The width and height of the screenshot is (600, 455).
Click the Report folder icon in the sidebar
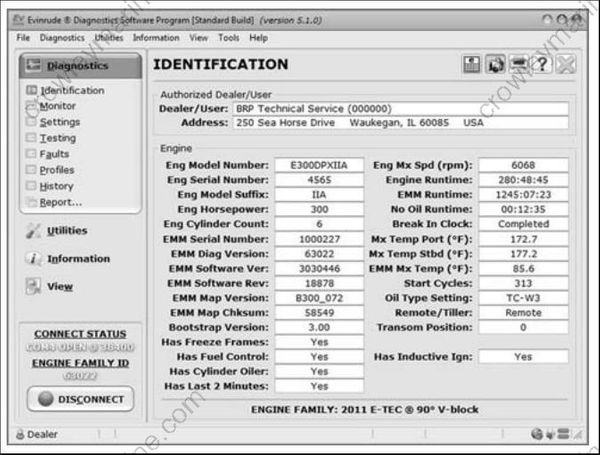[x=31, y=202]
